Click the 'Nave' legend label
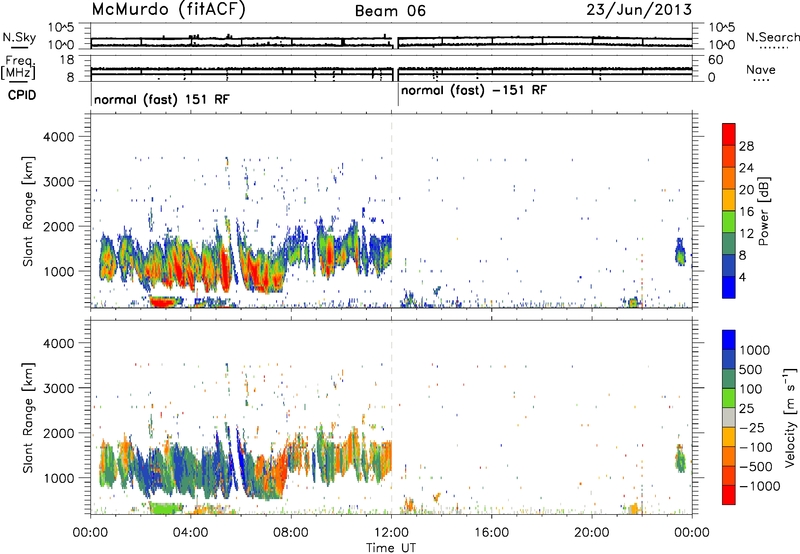 coord(761,70)
